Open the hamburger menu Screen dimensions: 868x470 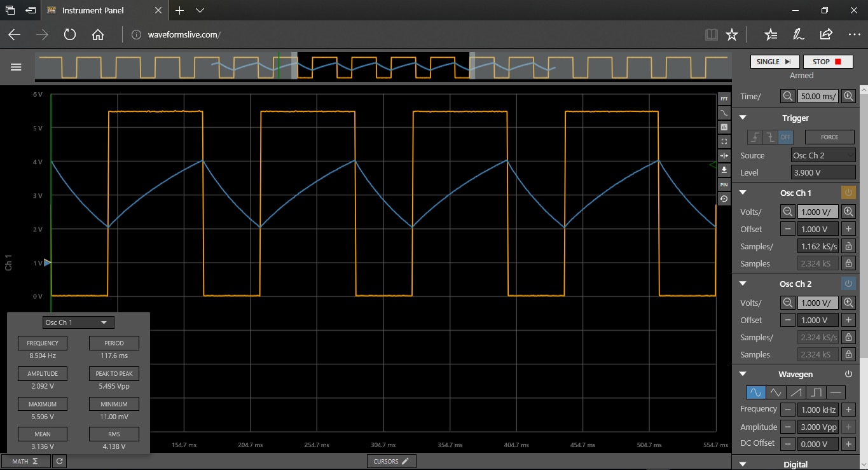pyautogui.click(x=16, y=67)
